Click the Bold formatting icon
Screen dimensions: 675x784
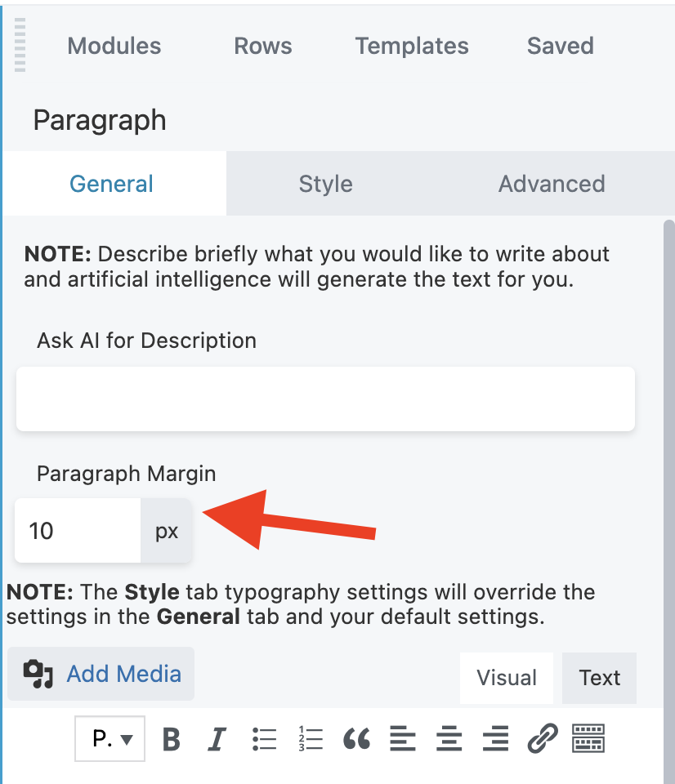point(171,739)
